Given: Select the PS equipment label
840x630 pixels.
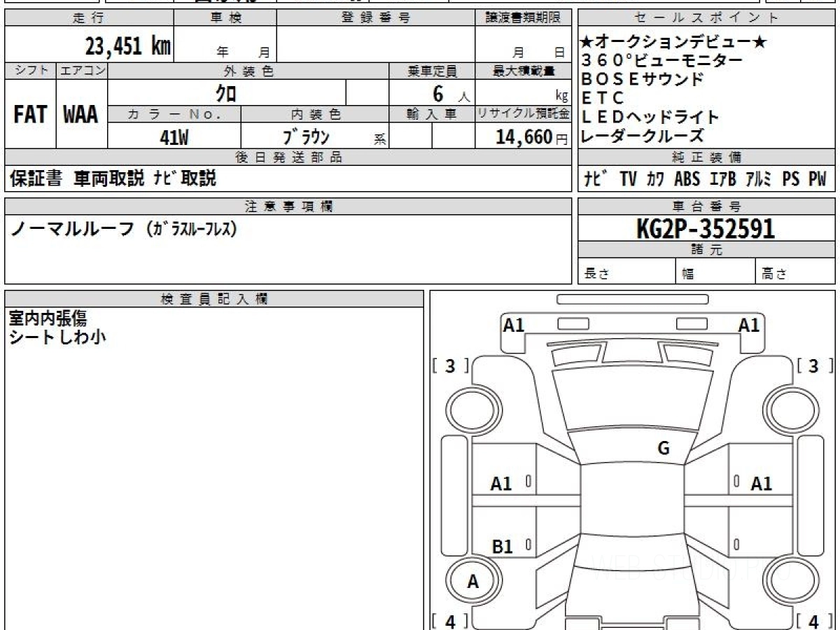Looking at the screenshot, I should click(791, 179).
